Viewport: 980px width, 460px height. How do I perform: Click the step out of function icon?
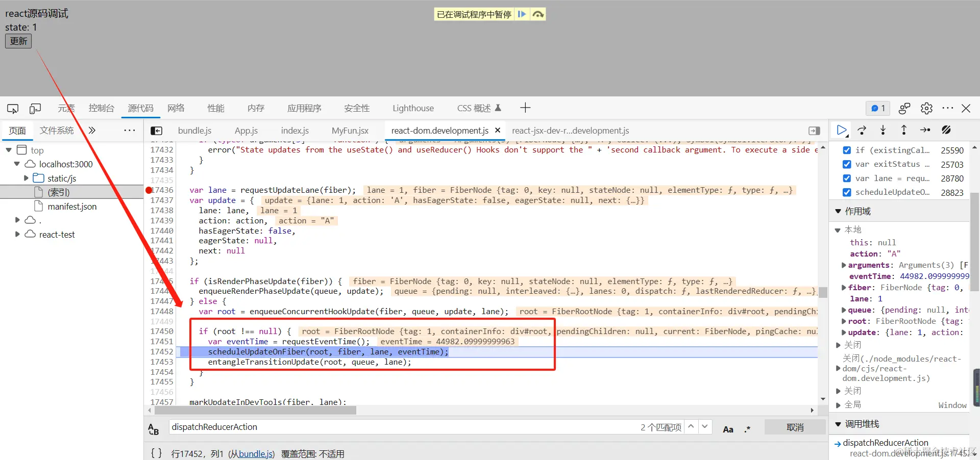[x=904, y=130]
